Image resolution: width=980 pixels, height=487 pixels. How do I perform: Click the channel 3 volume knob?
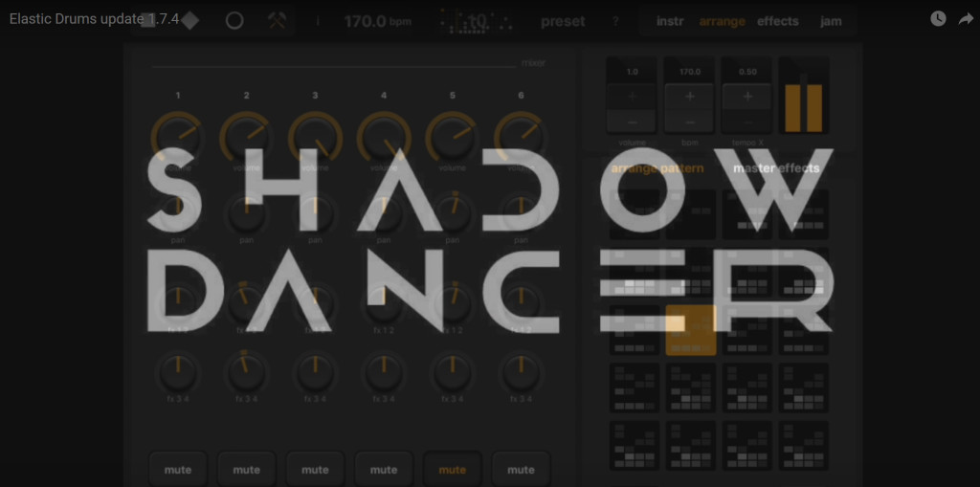[315, 138]
